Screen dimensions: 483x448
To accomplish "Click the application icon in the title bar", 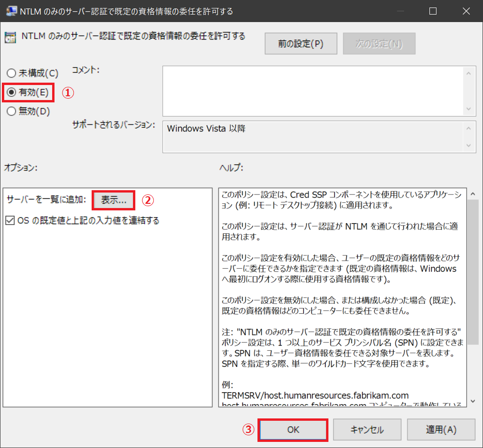I will pyautogui.click(x=11, y=11).
